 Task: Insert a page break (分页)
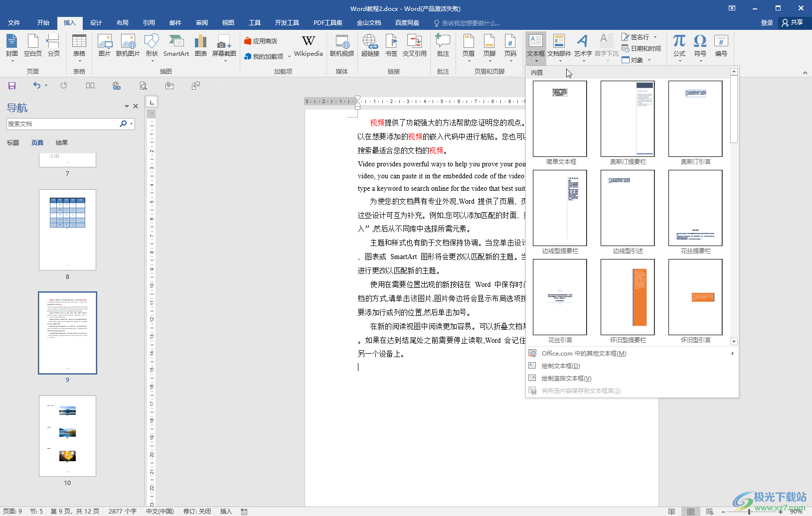[53, 46]
